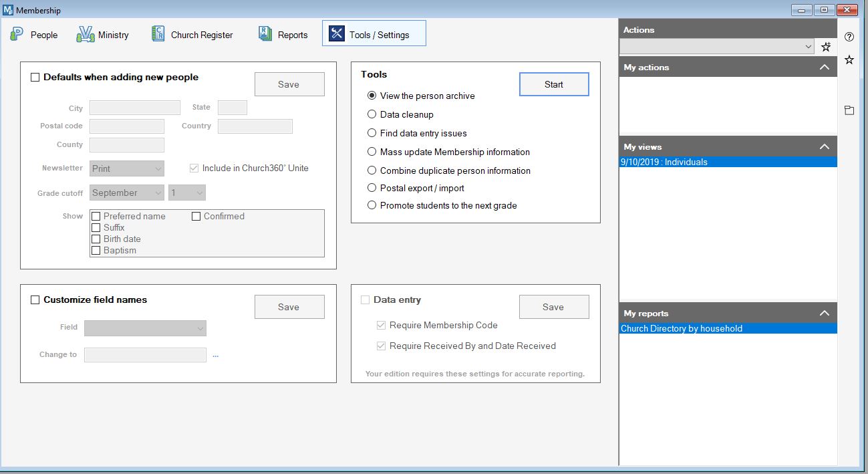The height and width of the screenshot is (474, 868).
Task: Select Combine duplicate person information option
Action: click(372, 170)
